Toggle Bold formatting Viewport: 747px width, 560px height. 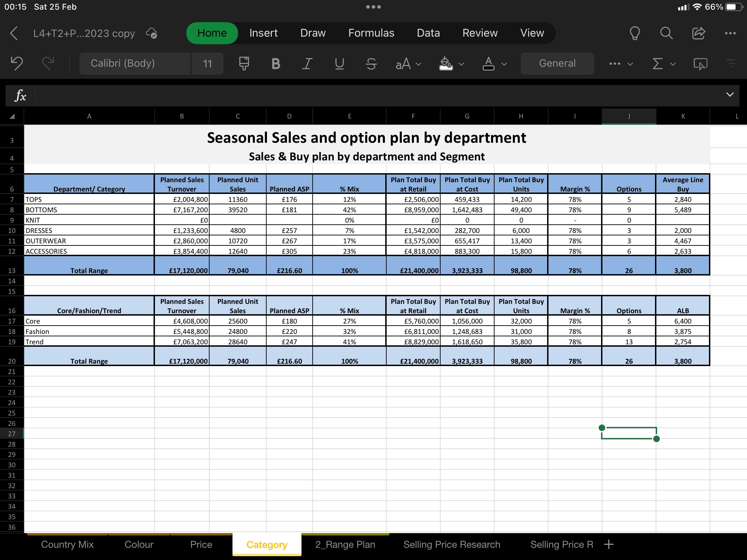point(276,64)
